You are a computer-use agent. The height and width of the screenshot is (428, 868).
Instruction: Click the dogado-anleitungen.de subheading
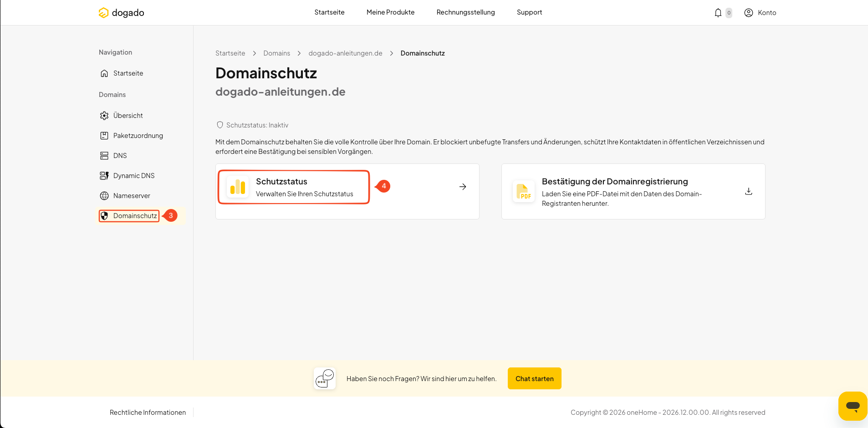coord(281,92)
